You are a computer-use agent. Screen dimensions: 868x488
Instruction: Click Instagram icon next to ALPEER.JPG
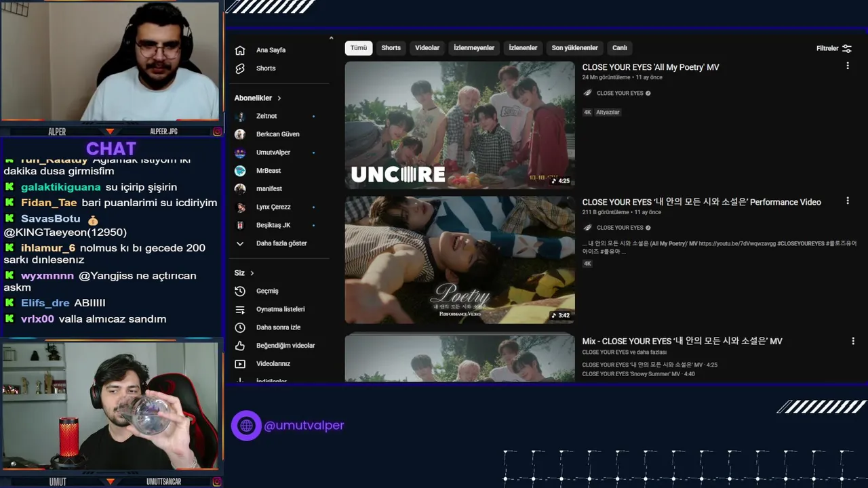pos(217,131)
